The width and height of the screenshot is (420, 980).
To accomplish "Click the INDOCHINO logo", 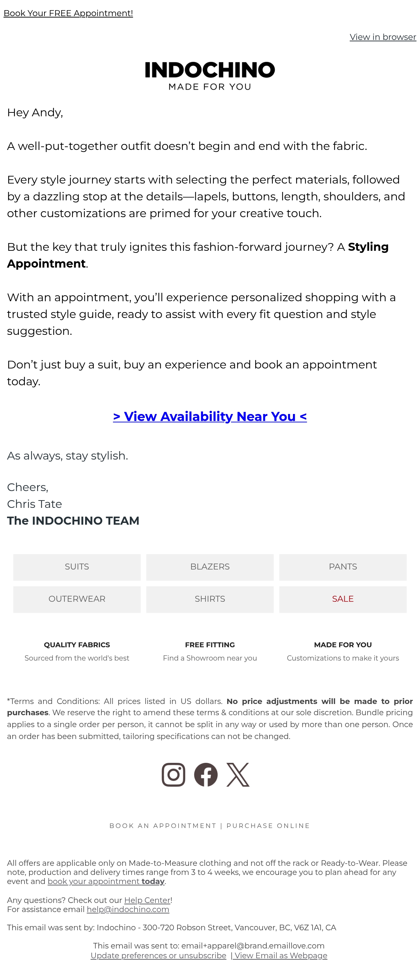I will point(210,76).
